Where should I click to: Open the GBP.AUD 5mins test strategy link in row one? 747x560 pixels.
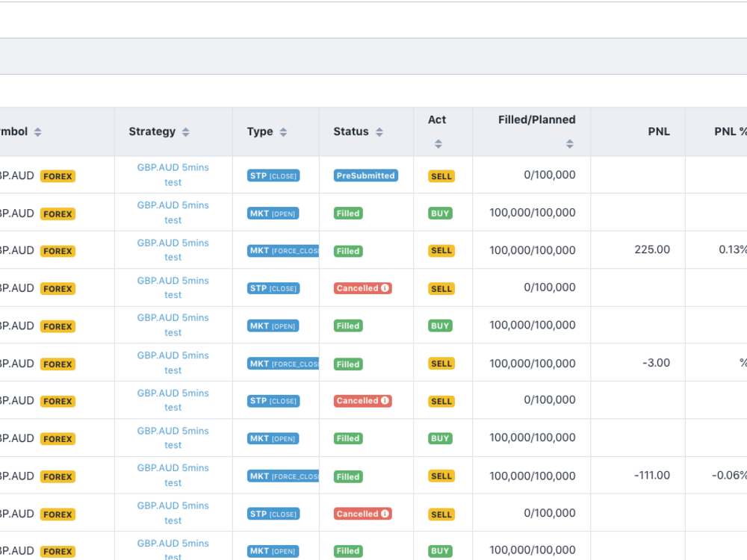point(173,175)
